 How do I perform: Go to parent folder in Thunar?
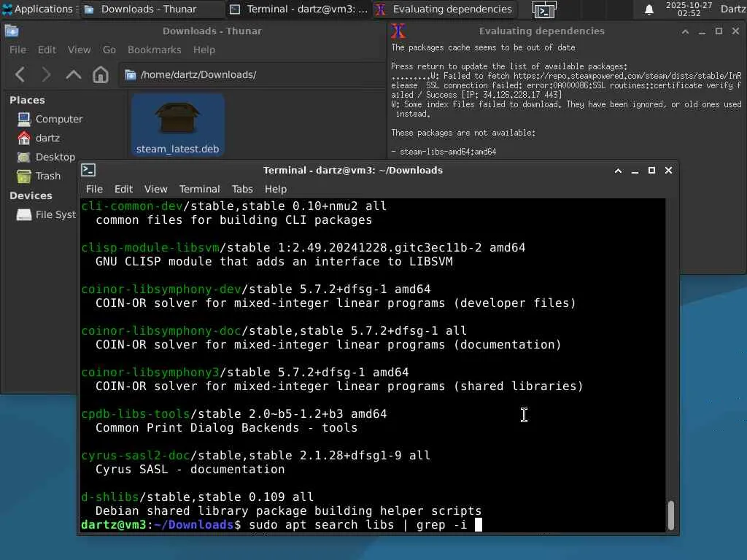pyautogui.click(x=74, y=75)
